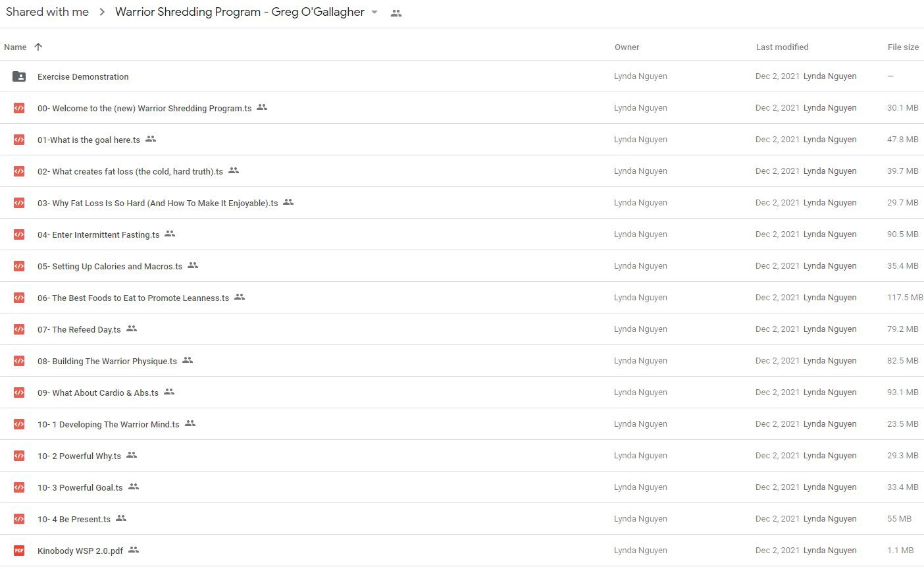Image resolution: width=924 pixels, height=569 pixels.
Task: Select Kinobody WSP 2.0.pdf file name
Action: (x=80, y=551)
